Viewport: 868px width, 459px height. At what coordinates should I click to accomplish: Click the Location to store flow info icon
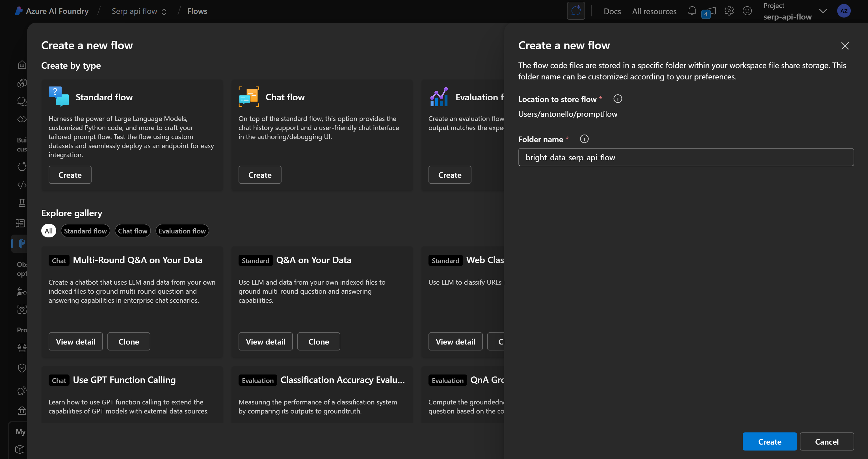click(x=617, y=99)
